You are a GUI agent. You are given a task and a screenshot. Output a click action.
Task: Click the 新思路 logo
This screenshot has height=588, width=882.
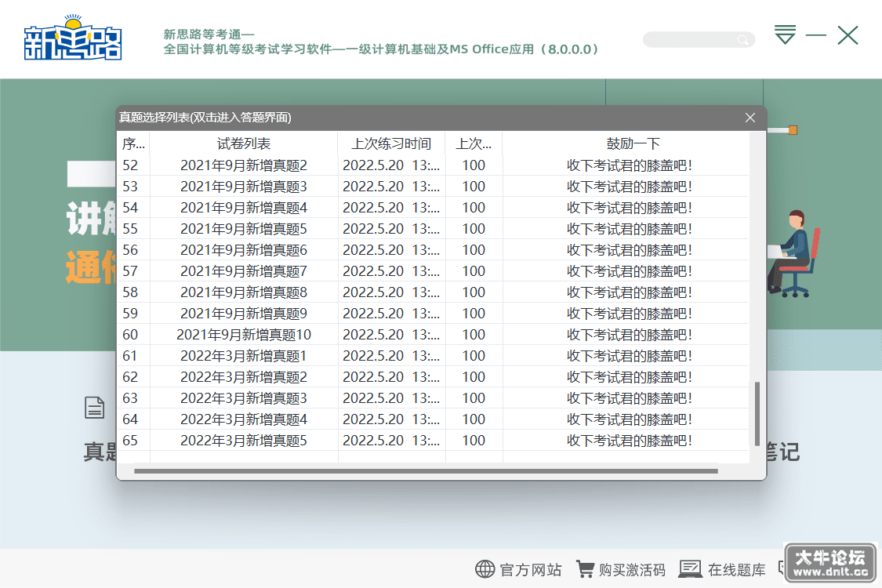73,38
